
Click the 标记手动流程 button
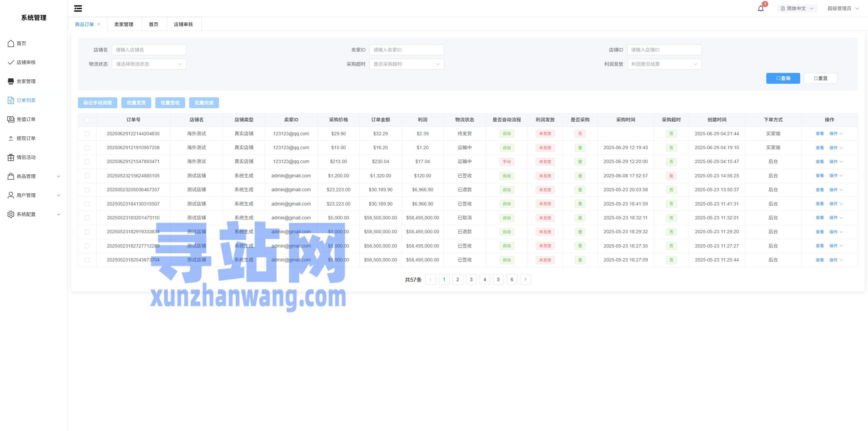(x=98, y=103)
